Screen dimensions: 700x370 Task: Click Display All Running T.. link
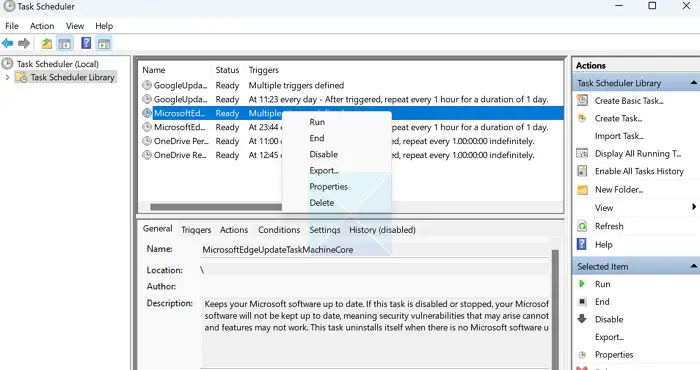click(638, 154)
